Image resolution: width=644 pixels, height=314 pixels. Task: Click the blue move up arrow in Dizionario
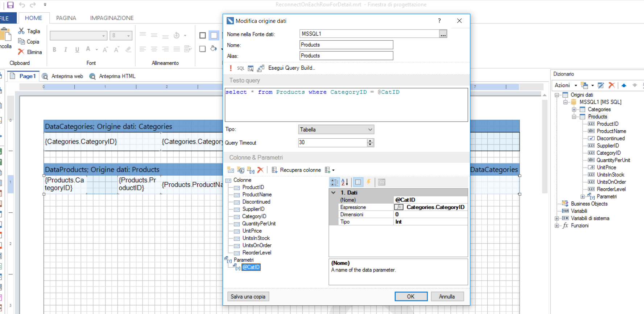624,85
